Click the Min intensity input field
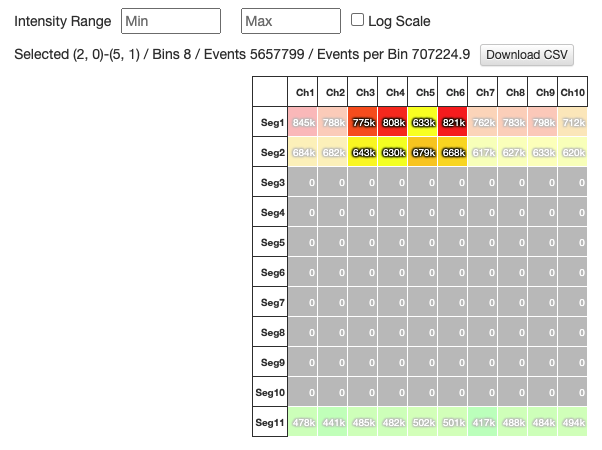602x450 pixels. [170, 21]
